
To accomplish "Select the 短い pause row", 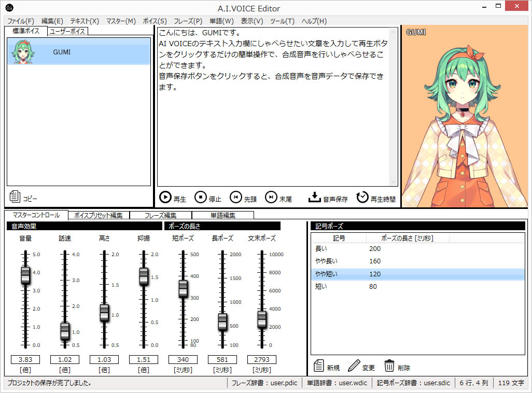I will (417, 286).
